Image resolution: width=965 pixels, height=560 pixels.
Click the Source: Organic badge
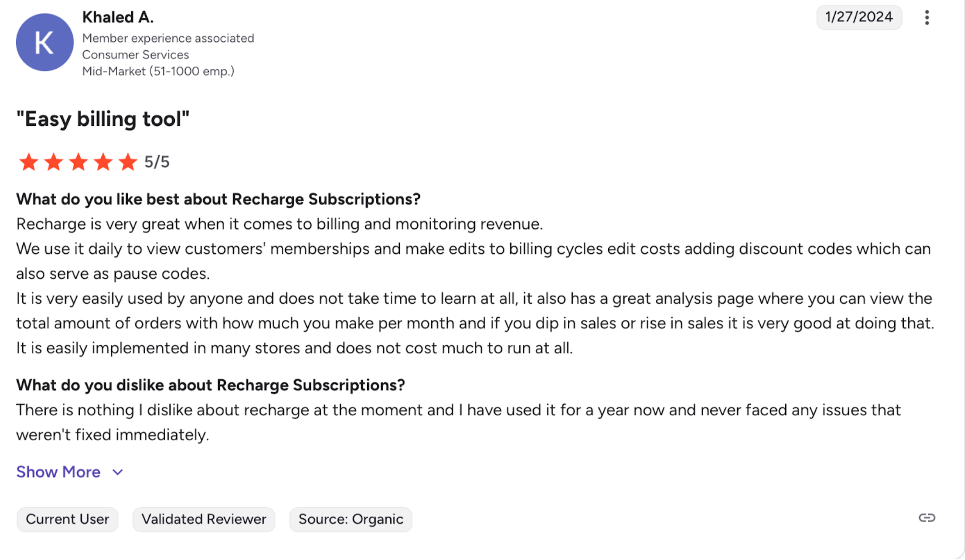(350, 519)
